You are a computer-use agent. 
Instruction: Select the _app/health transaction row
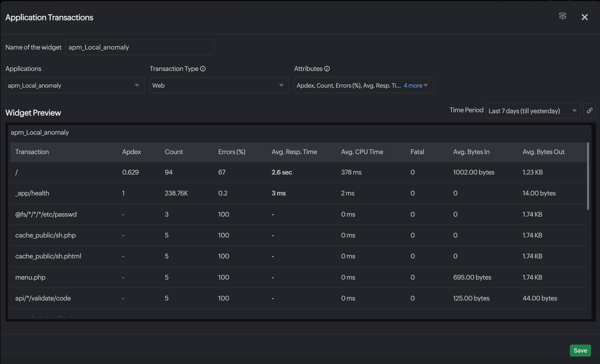pyautogui.click(x=32, y=193)
